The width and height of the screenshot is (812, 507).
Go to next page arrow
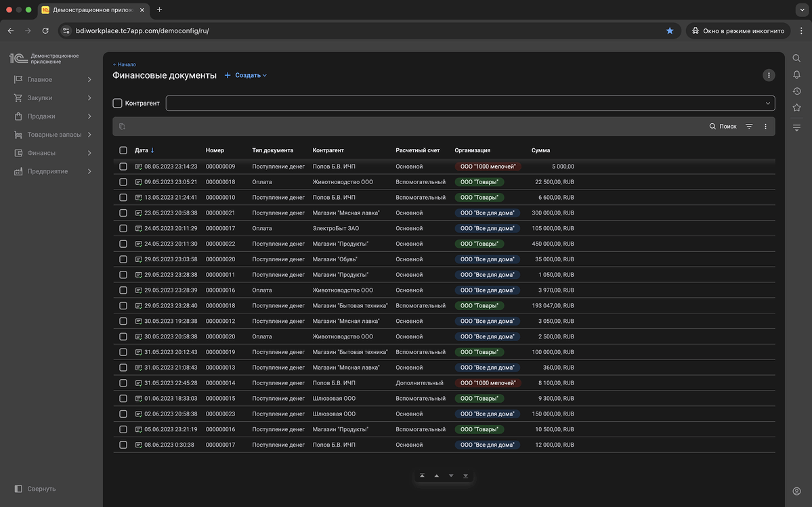451,475
